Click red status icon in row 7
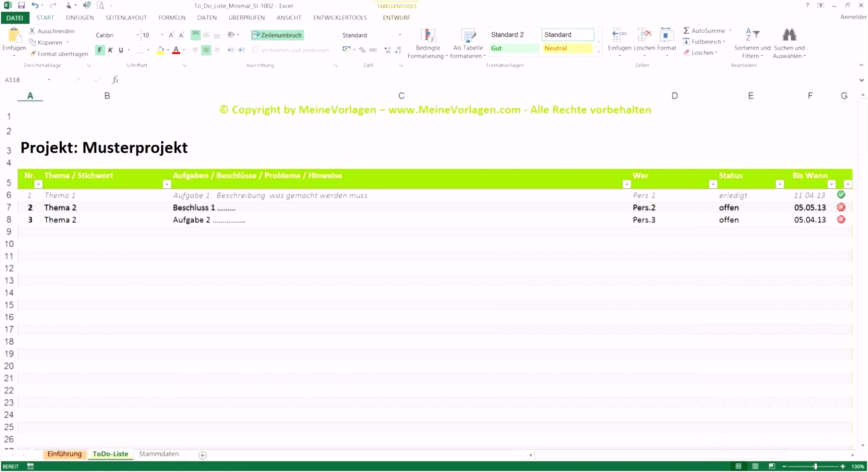The width and height of the screenshot is (868, 472). [x=841, y=208]
